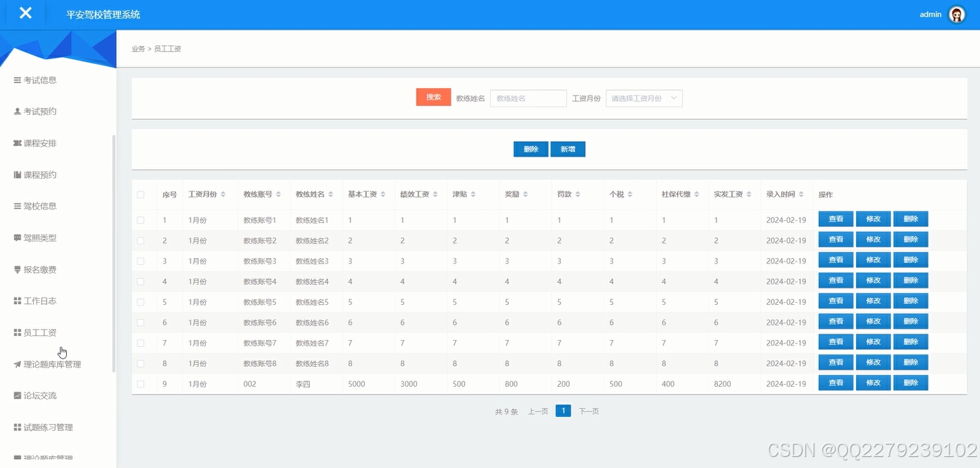
Task: Open the 报名缴费 module
Action: tap(39, 269)
